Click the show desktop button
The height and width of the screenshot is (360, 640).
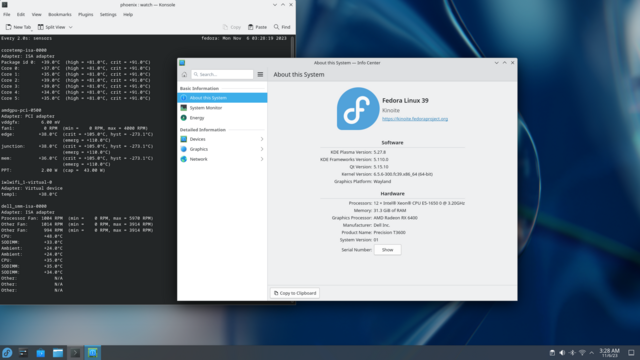pyautogui.click(x=631, y=353)
